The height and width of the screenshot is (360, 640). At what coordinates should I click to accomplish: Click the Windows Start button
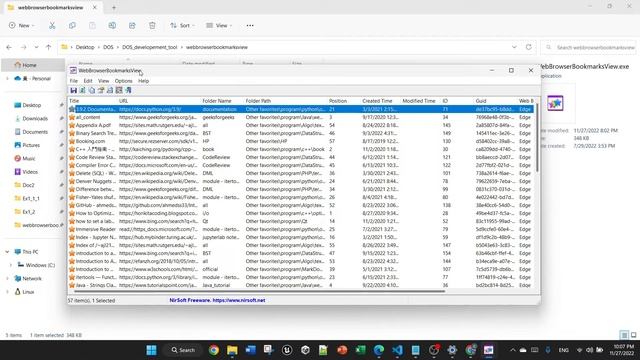151,350
